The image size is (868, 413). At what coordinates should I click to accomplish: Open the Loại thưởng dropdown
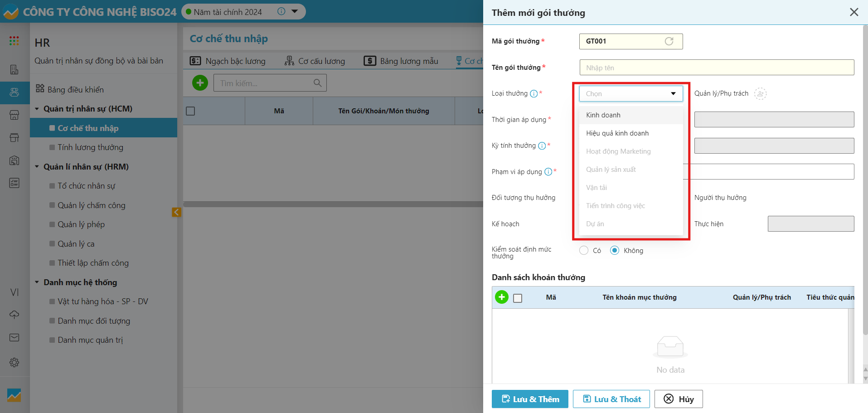[x=630, y=94]
